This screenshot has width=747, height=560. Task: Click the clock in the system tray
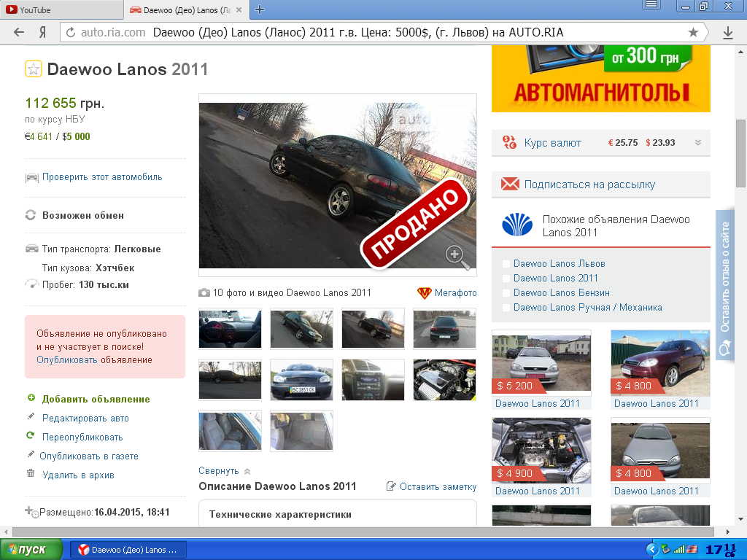[720, 550]
